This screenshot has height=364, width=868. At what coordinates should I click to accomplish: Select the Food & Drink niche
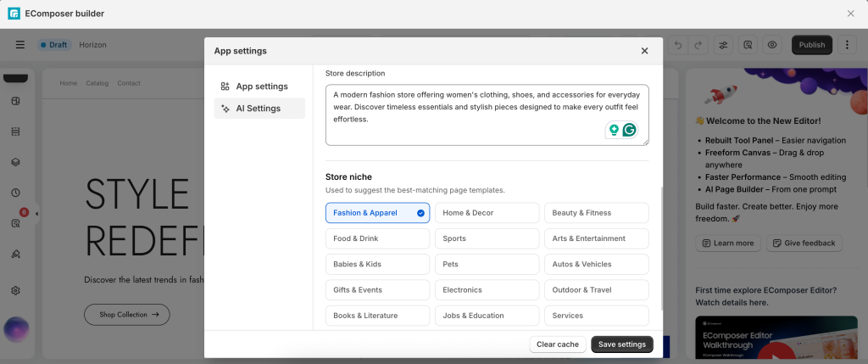(x=377, y=238)
